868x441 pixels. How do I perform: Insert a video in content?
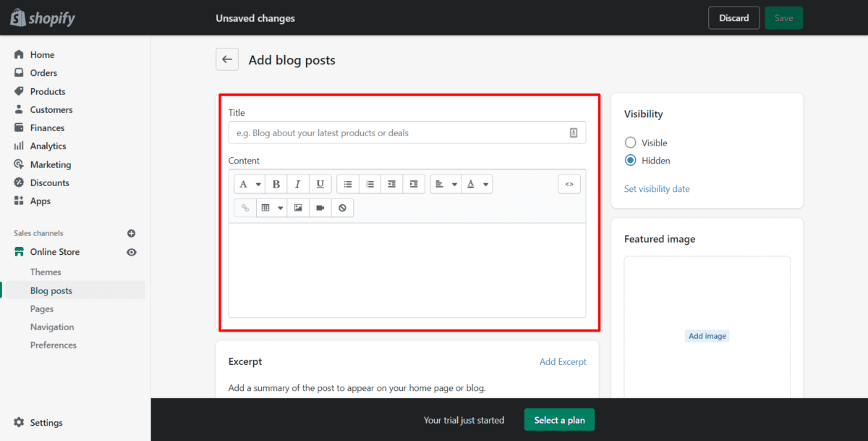[x=320, y=208]
